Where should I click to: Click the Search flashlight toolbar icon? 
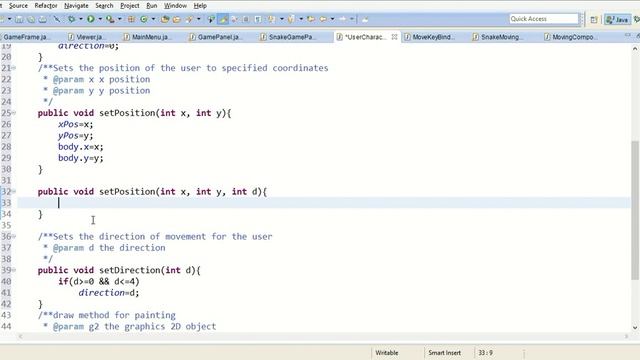click(x=189, y=19)
